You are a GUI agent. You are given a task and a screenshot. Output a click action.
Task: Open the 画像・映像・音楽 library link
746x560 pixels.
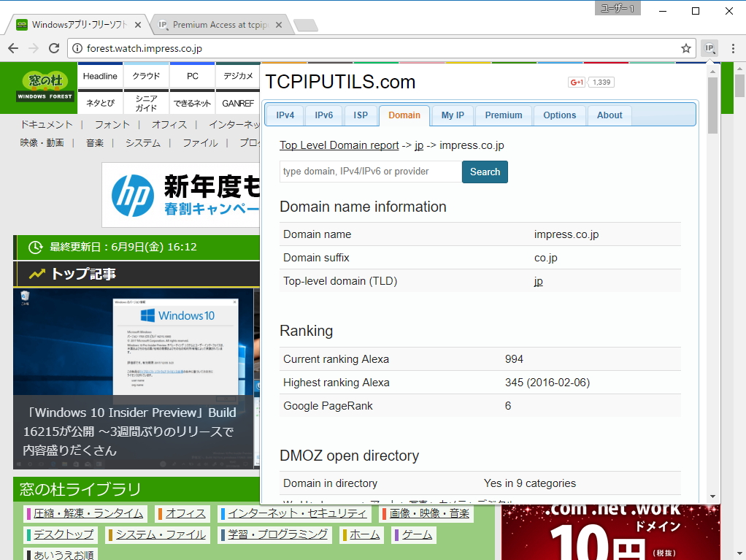coord(429,513)
